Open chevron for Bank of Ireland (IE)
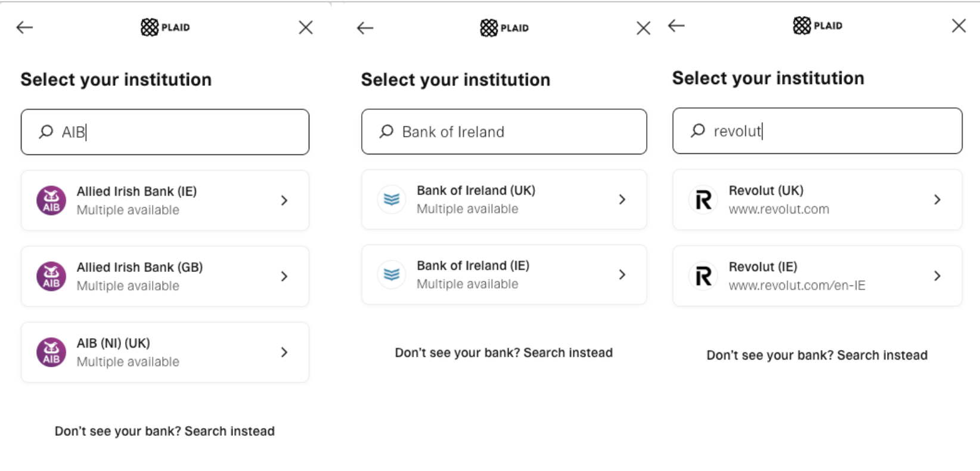This screenshot has width=980, height=471. click(622, 274)
